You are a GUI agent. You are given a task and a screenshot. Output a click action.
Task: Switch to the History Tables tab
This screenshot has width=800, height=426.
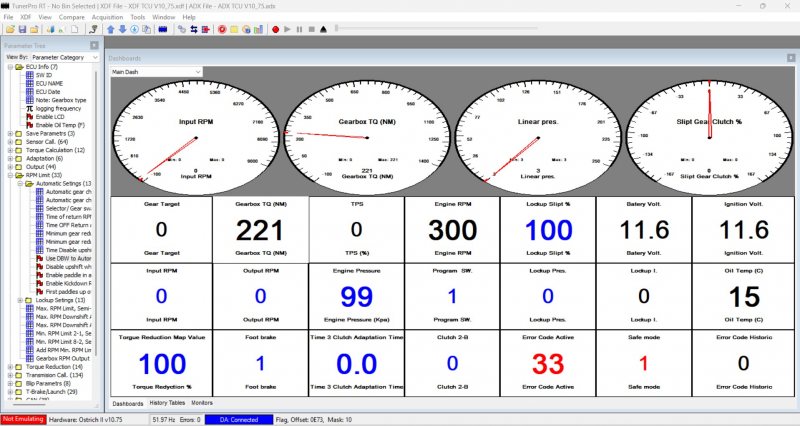click(167, 402)
